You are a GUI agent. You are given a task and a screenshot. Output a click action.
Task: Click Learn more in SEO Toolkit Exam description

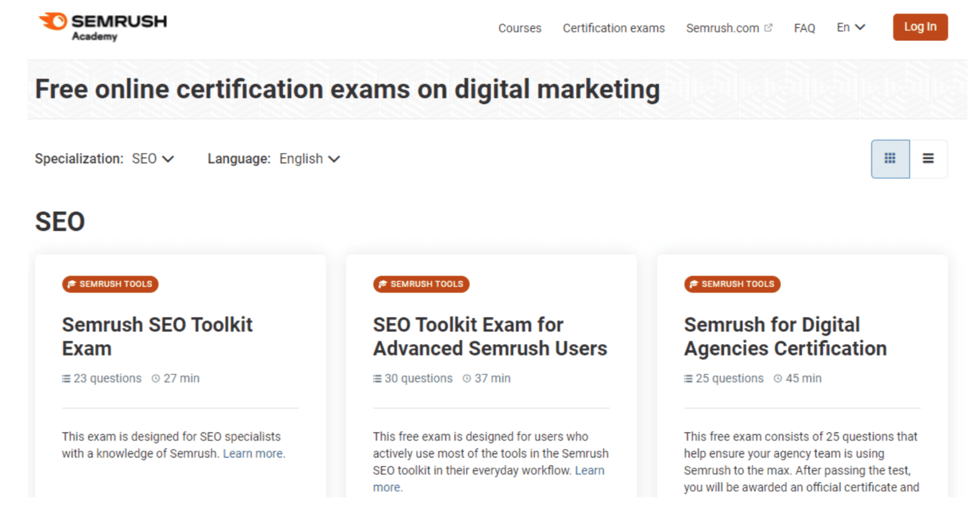pos(254,454)
